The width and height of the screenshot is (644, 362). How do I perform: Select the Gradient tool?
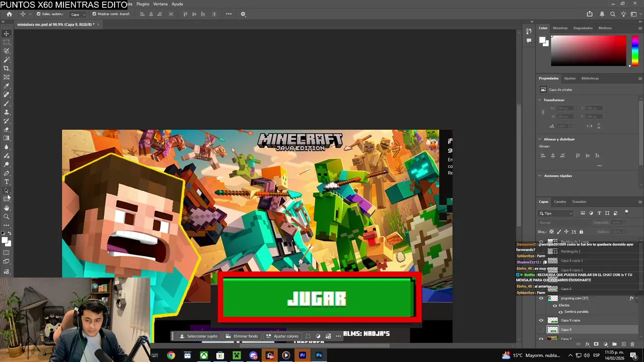pos(7,138)
